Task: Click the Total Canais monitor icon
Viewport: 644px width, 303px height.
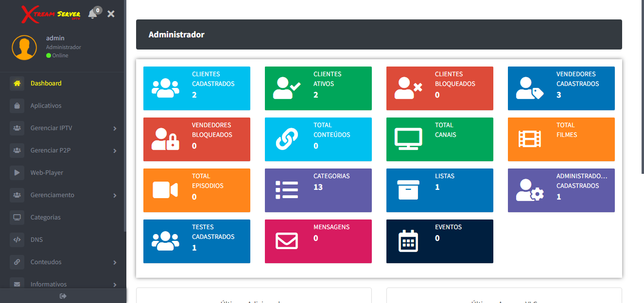Action: (408, 139)
